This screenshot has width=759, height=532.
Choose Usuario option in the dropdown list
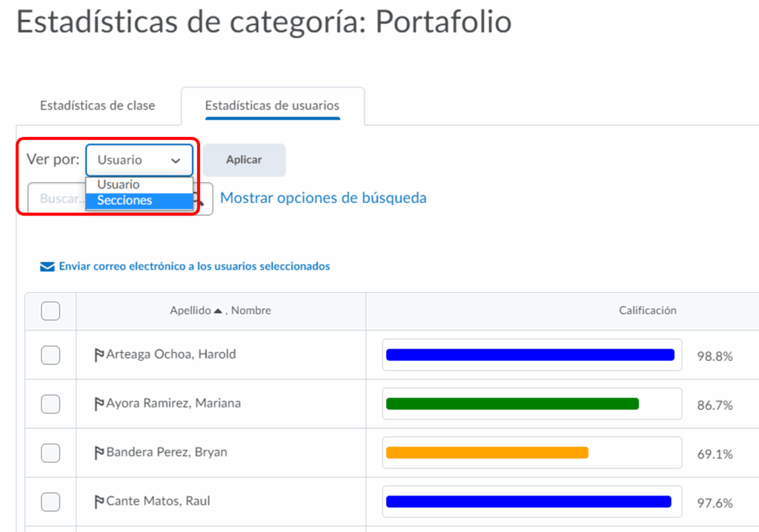(139, 184)
